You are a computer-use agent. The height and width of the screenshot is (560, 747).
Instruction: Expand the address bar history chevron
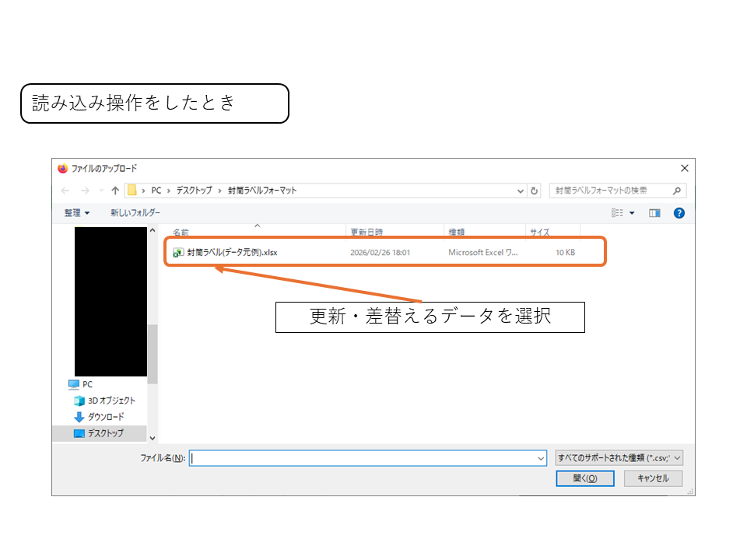pyautogui.click(x=521, y=191)
